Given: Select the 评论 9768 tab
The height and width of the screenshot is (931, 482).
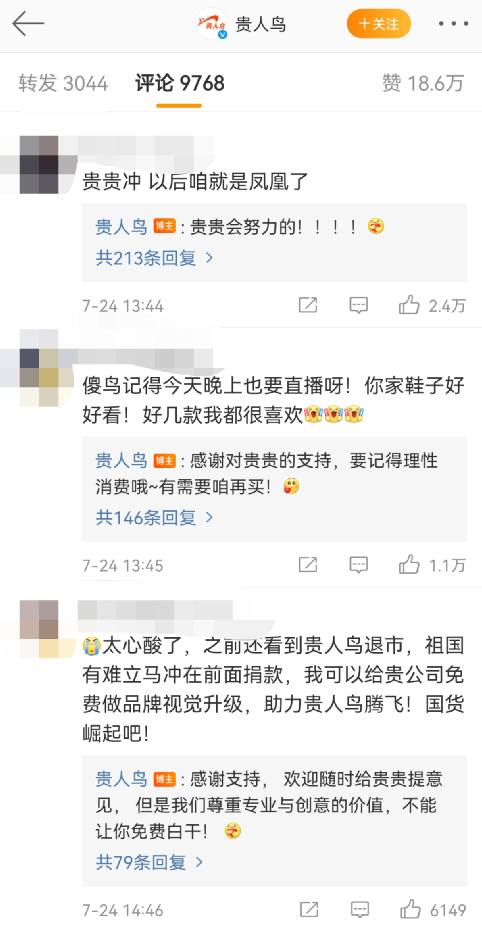Looking at the screenshot, I should click(180, 84).
